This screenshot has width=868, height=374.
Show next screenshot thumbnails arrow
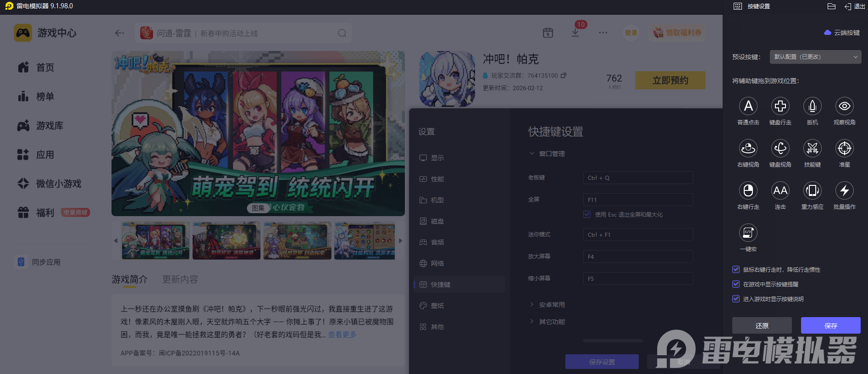click(x=400, y=240)
